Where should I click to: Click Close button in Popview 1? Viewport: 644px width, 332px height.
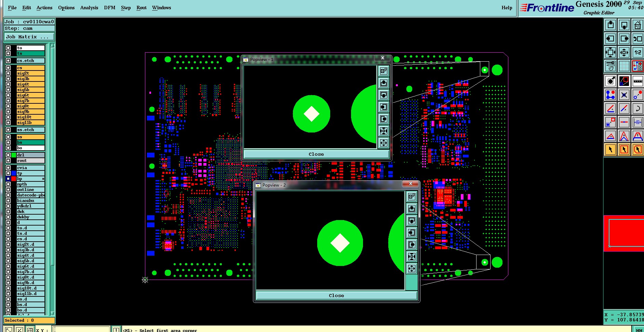(316, 154)
